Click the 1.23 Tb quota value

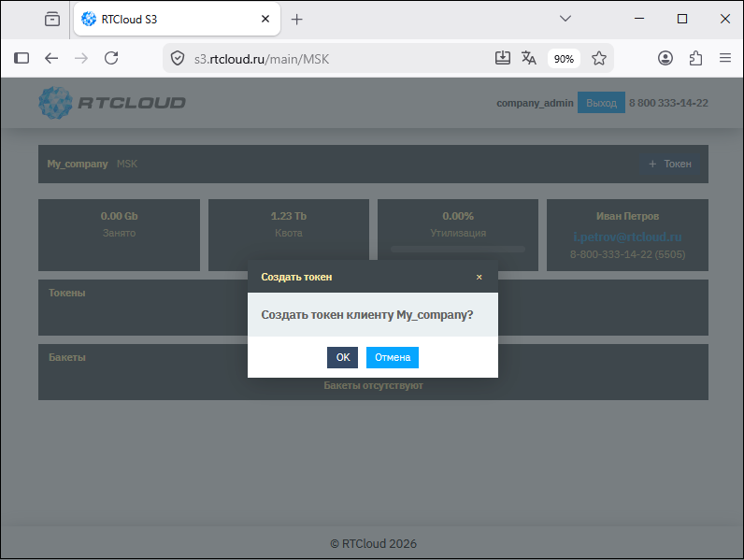[289, 216]
